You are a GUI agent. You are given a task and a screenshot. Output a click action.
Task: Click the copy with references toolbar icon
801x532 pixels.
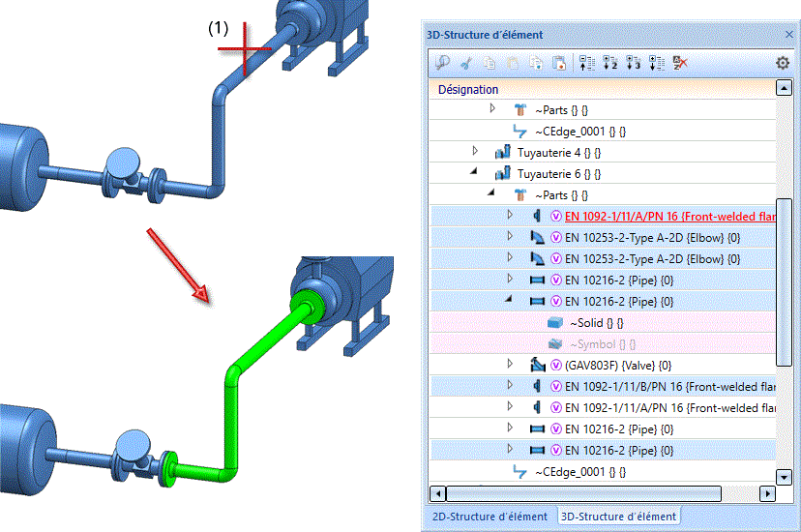(536, 63)
